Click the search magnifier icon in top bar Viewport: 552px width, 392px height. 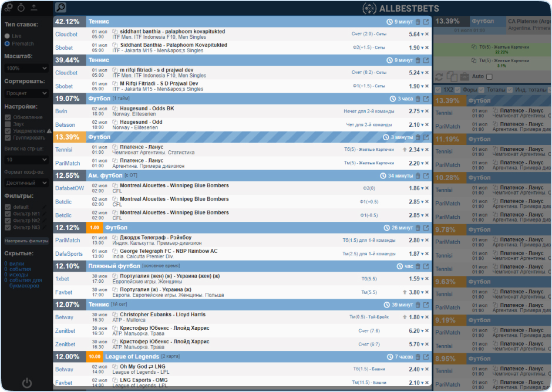pyautogui.click(x=60, y=8)
